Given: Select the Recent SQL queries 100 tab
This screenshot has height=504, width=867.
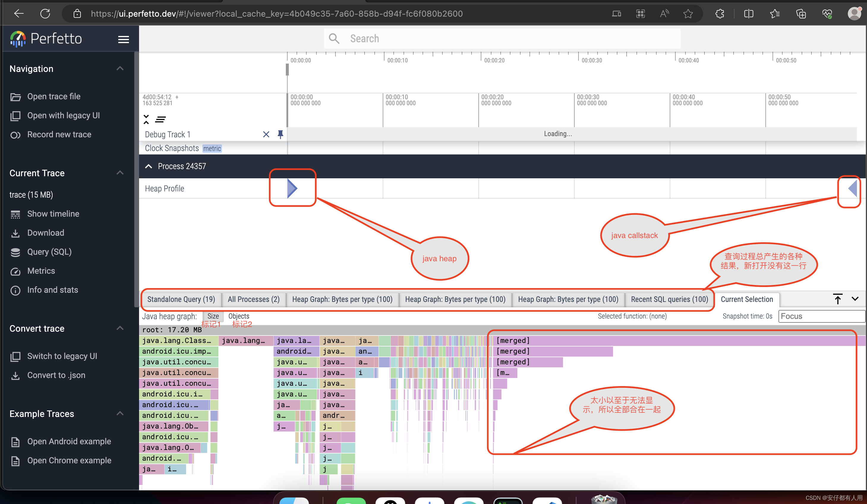Looking at the screenshot, I should tap(670, 299).
